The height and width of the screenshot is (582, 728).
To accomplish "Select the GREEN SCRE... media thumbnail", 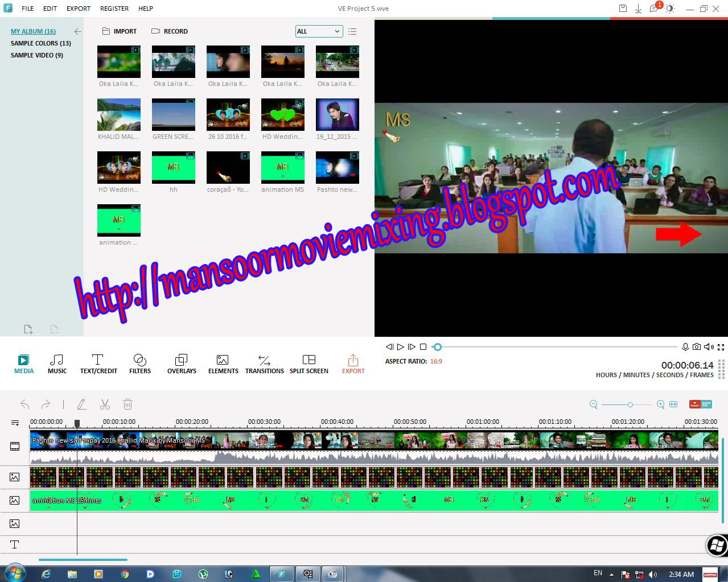I will click(x=174, y=114).
